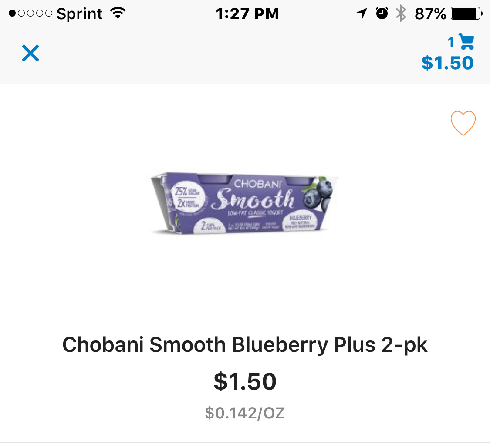490x448 pixels.
Task: Click the Bluetooth status icon
Action: tap(400, 14)
